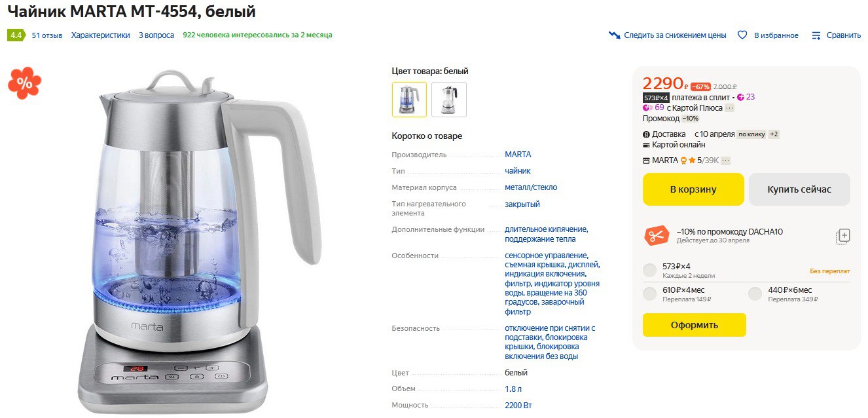Viewport: 868px width, 418px height.
Task: Click the compare list icon
Action: point(816,35)
